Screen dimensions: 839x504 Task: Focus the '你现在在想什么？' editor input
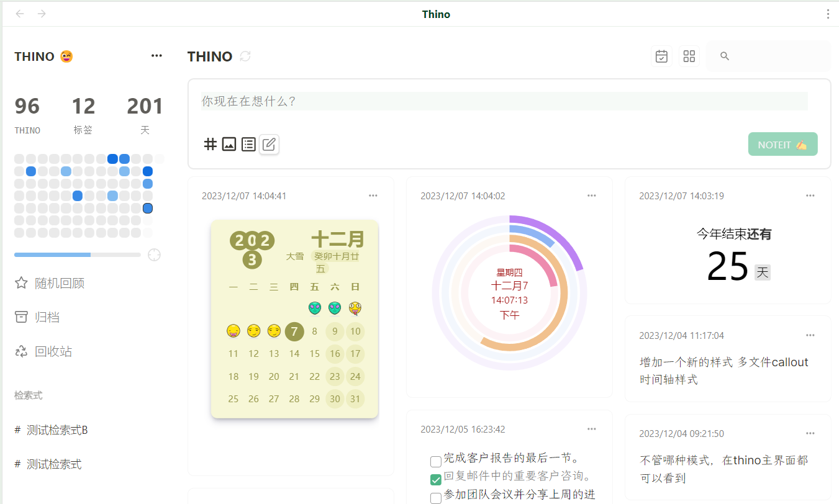[x=504, y=101]
